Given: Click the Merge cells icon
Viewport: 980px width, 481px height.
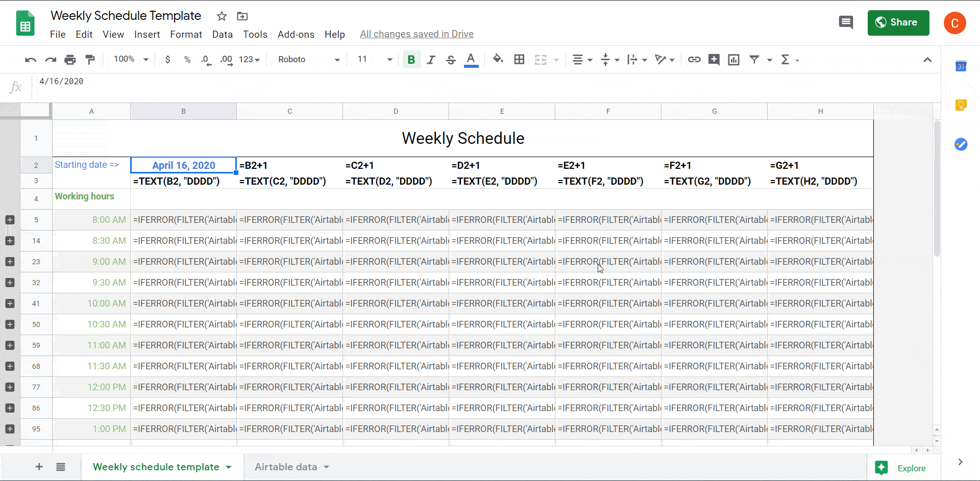Looking at the screenshot, I should (x=541, y=60).
